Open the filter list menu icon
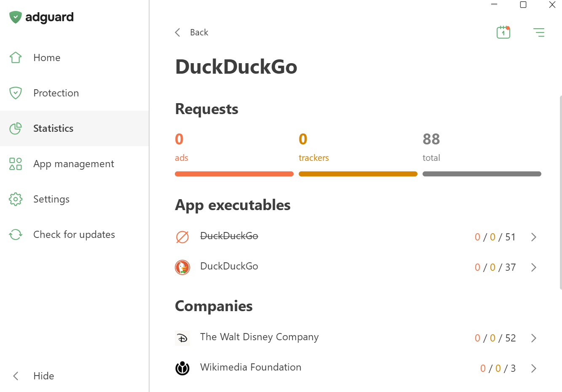This screenshot has height=392, width=562. [x=538, y=32]
